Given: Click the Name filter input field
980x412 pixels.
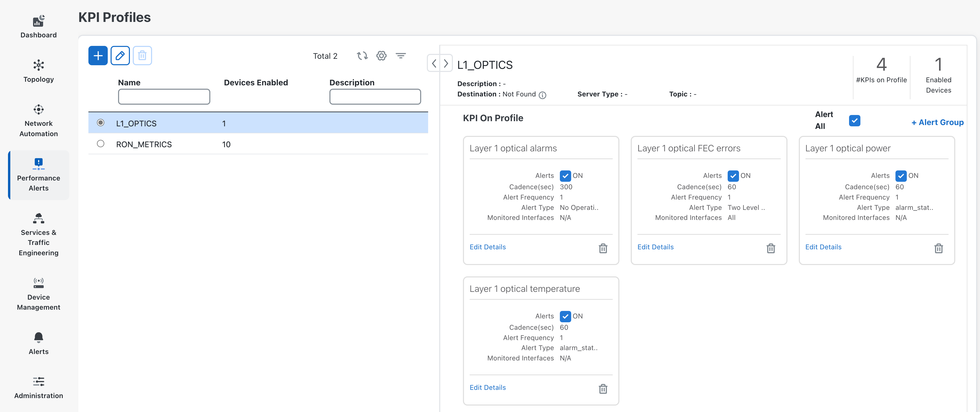Looking at the screenshot, I should (x=164, y=97).
